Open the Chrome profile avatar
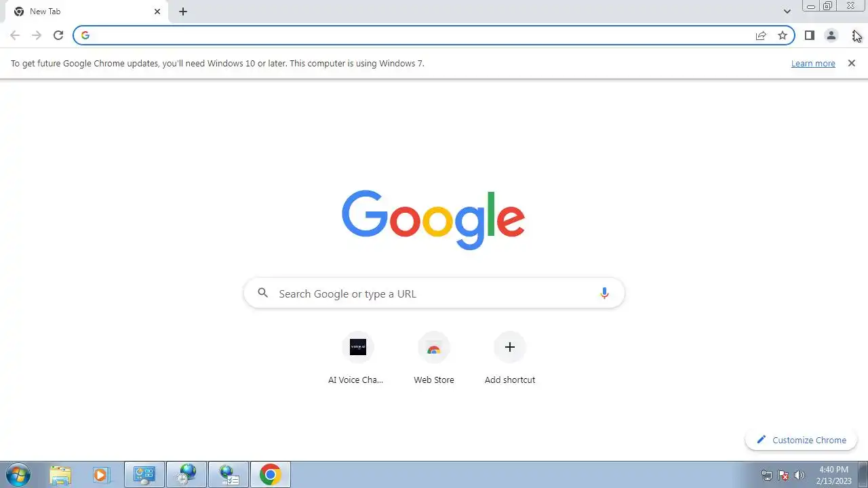The height and width of the screenshot is (488, 868). coord(831,35)
